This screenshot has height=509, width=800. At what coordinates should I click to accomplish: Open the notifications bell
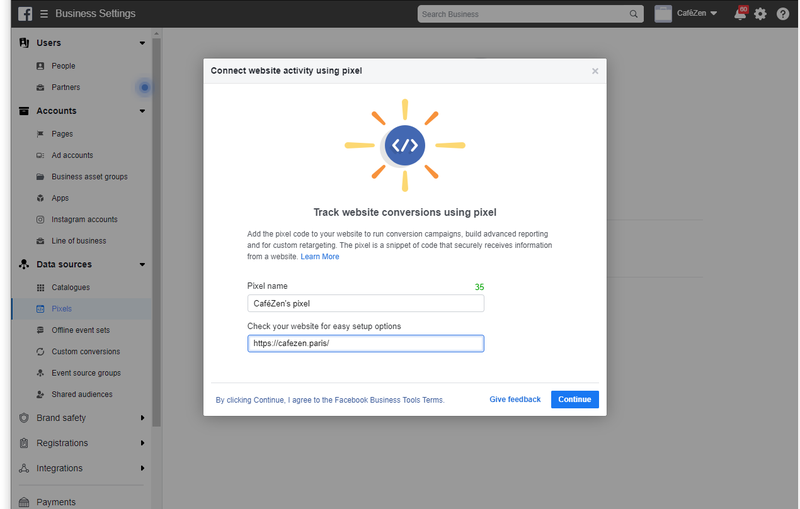tap(740, 13)
